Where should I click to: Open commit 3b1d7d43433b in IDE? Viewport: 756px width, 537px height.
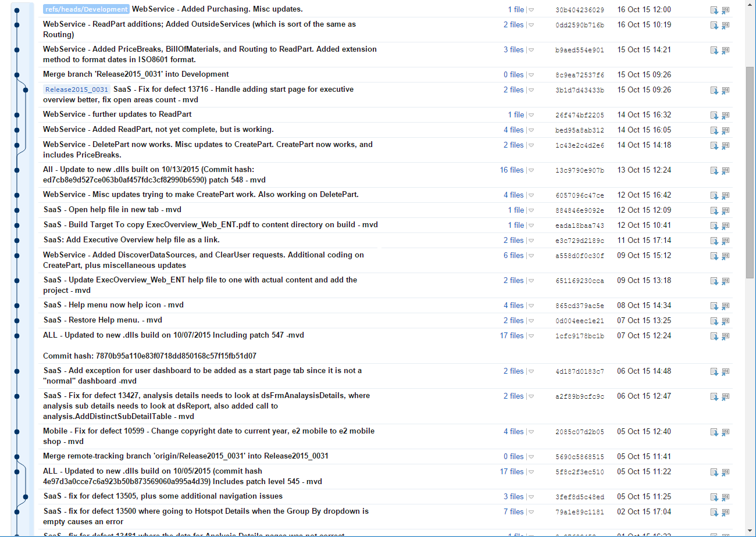coord(725,91)
